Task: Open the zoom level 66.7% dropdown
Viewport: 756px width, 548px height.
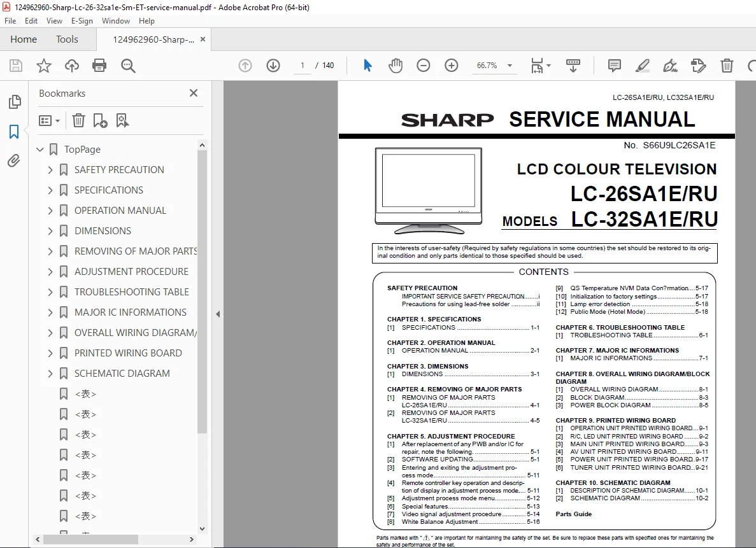Action: 510,66
